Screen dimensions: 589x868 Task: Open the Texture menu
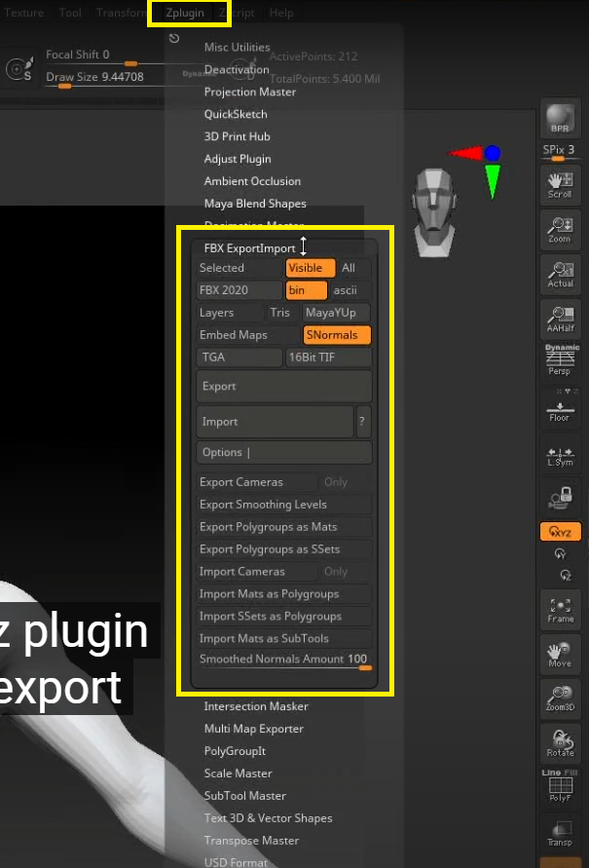click(23, 13)
